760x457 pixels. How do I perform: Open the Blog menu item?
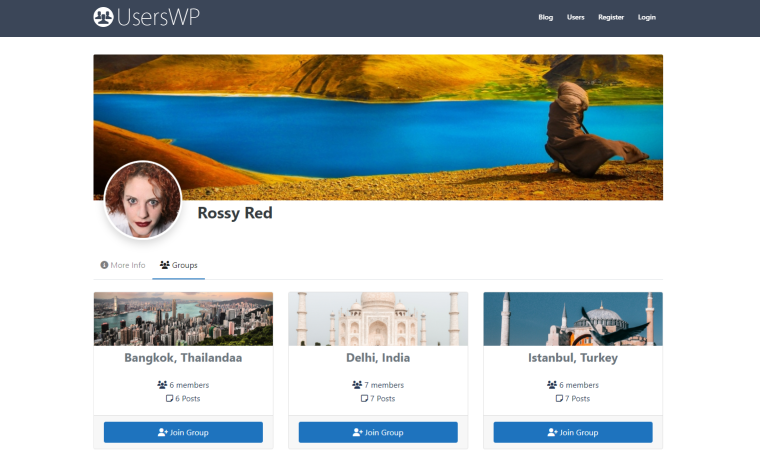point(545,17)
